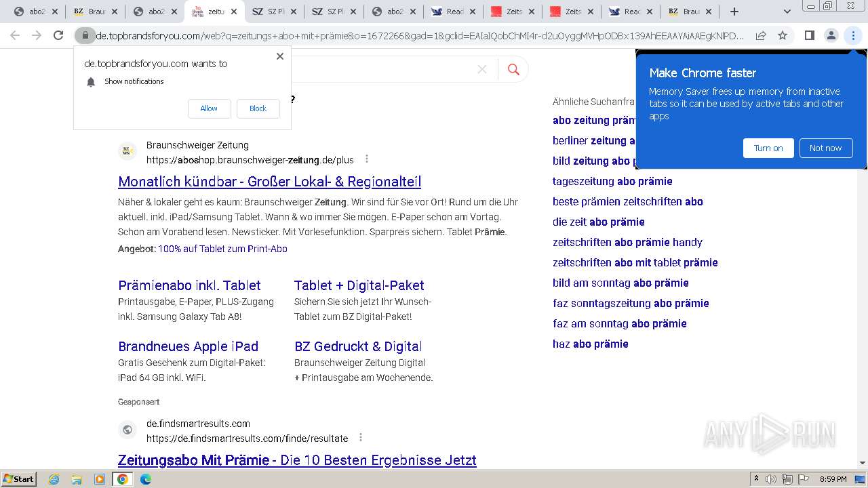Switch to the first 'abo2' tab
868x488 pixels.
click(x=35, y=12)
